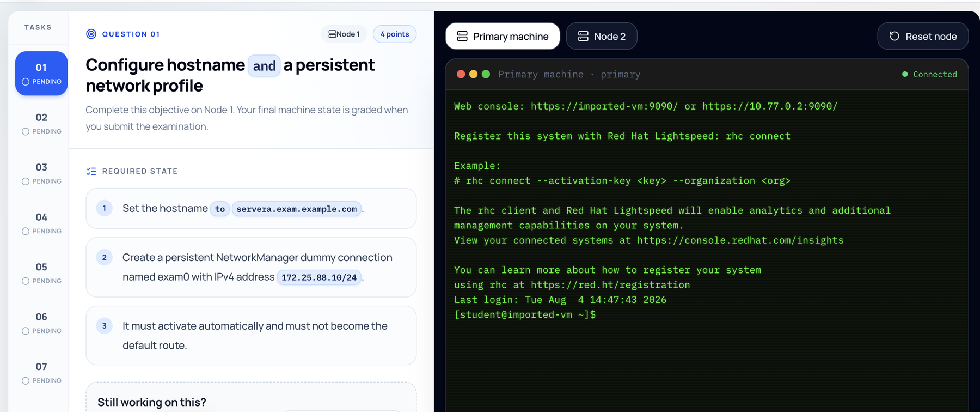Click the Reset node button

923,36
